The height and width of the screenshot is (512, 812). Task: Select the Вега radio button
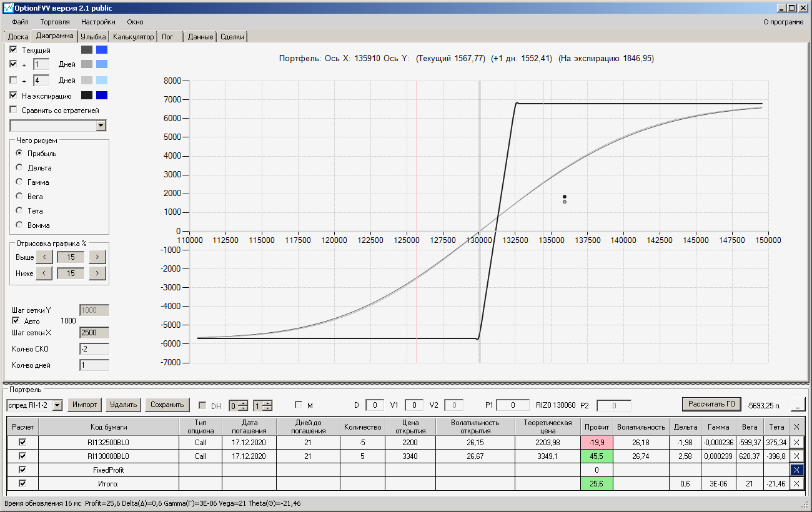pyautogui.click(x=19, y=196)
